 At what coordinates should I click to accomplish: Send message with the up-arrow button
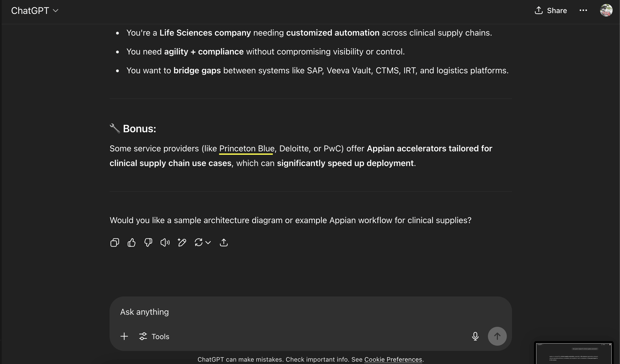tap(497, 336)
